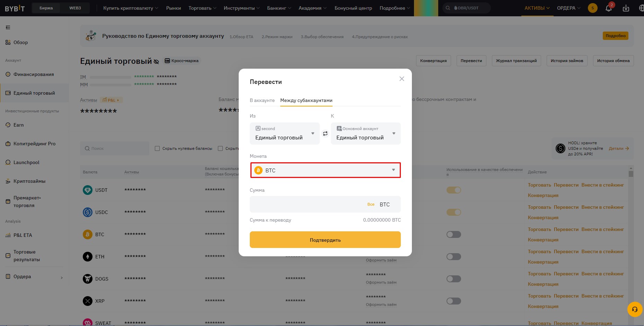Image resolution: width=644 pixels, height=326 pixels.
Task: Click the Конвертация button at top
Action: pos(433,61)
